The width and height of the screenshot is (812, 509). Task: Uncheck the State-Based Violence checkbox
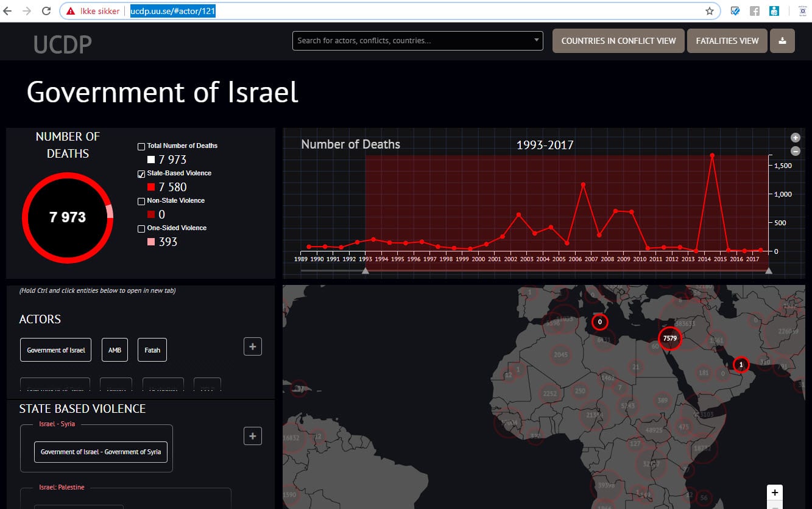click(x=141, y=174)
